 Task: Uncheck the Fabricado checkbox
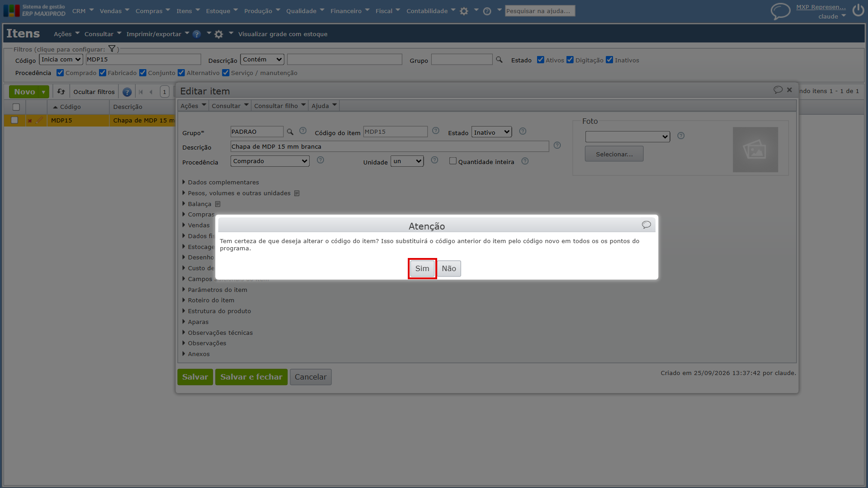coord(102,73)
